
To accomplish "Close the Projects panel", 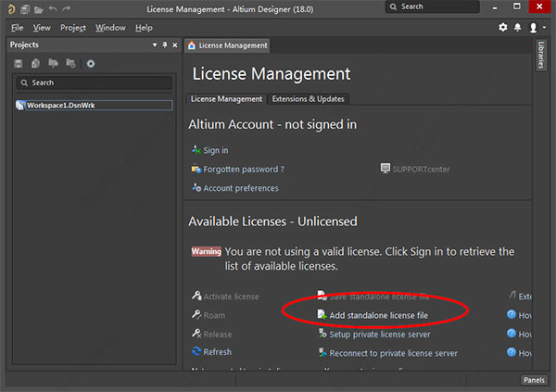I will tap(174, 44).
